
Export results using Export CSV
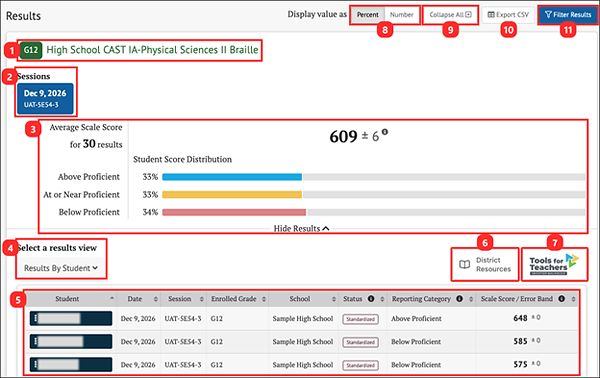[x=508, y=15]
